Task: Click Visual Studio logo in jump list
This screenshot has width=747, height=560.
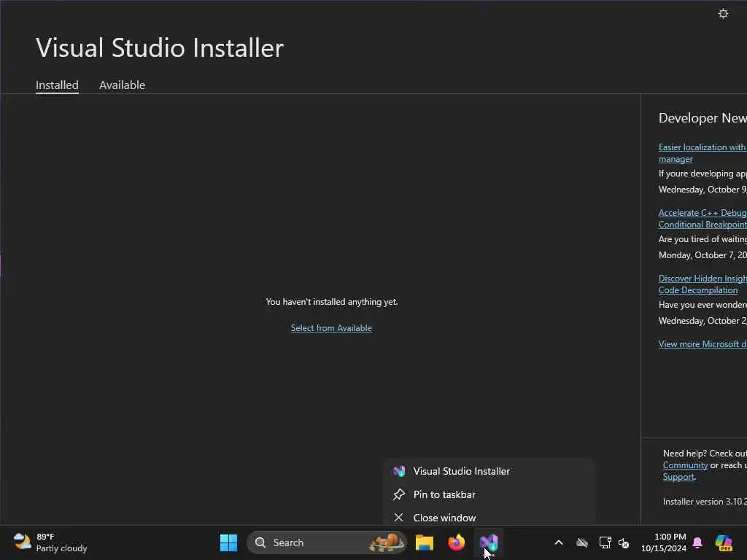Action: click(399, 471)
